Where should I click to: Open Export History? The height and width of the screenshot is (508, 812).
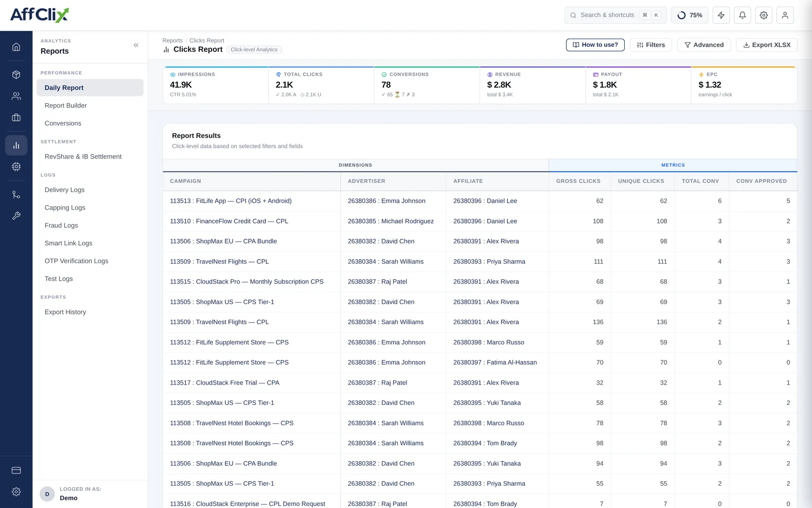(x=90, y=312)
